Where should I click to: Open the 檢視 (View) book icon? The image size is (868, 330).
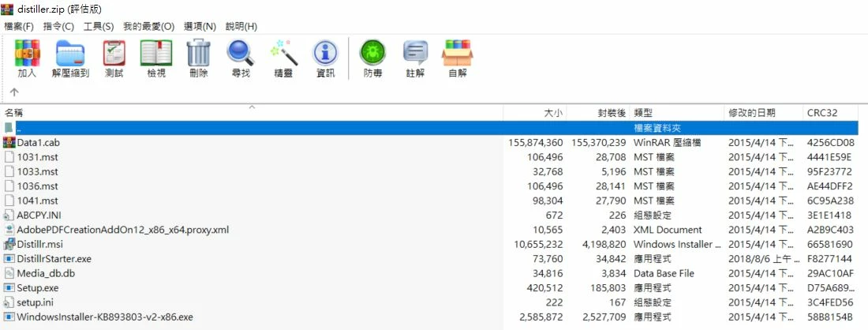tap(156, 53)
